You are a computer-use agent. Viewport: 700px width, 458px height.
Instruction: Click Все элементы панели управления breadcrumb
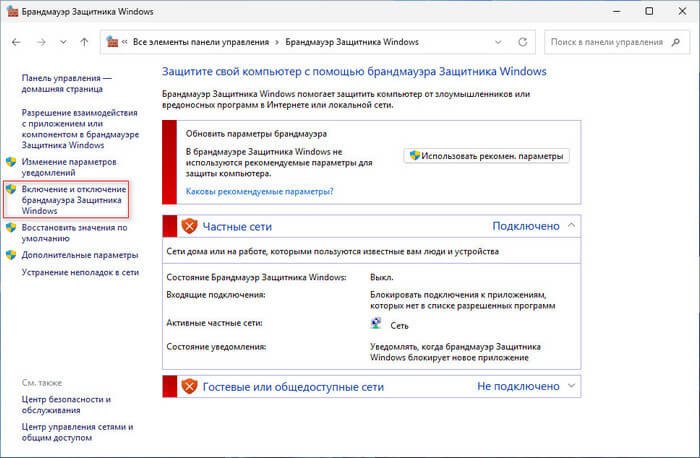(x=201, y=42)
